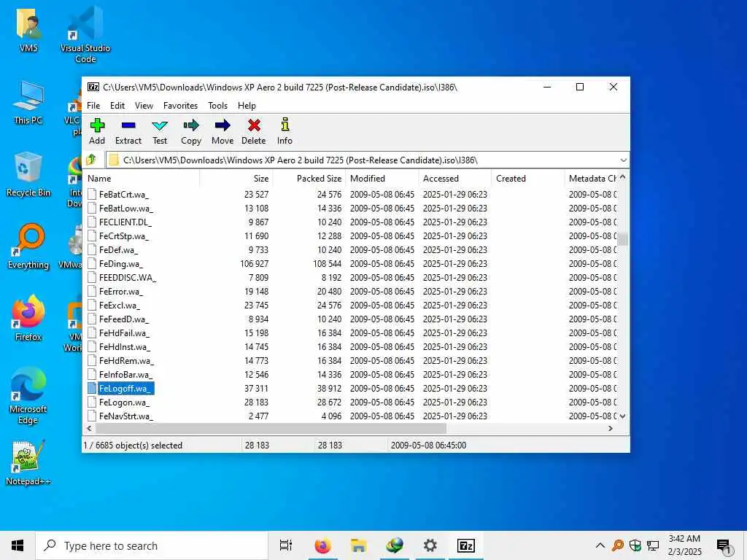Click the horizontal scrollbar thumb
Image resolution: width=747 pixels, height=560 pixels.
[270, 429]
